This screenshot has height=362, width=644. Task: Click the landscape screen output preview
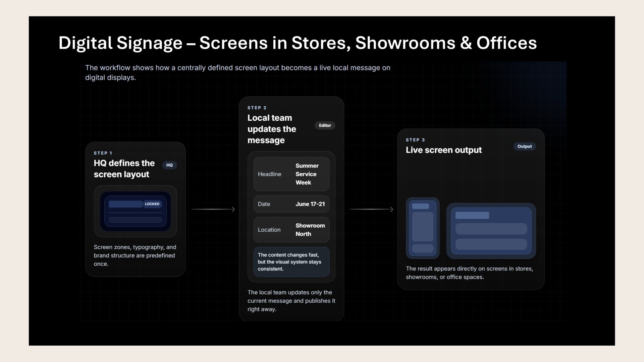pyautogui.click(x=491, y=231)
